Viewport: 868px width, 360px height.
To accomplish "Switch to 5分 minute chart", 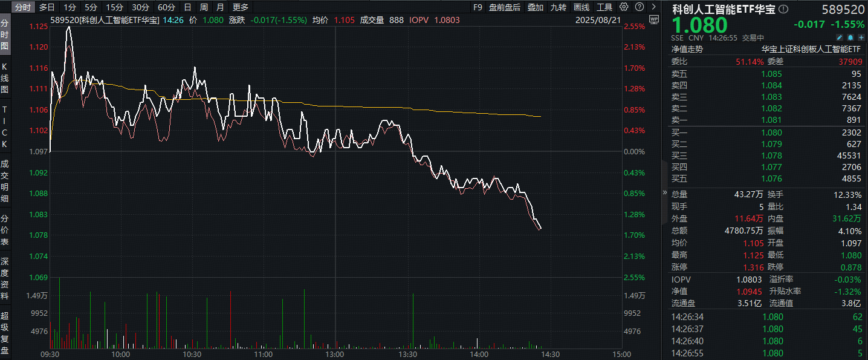I will tap(91, 7).
